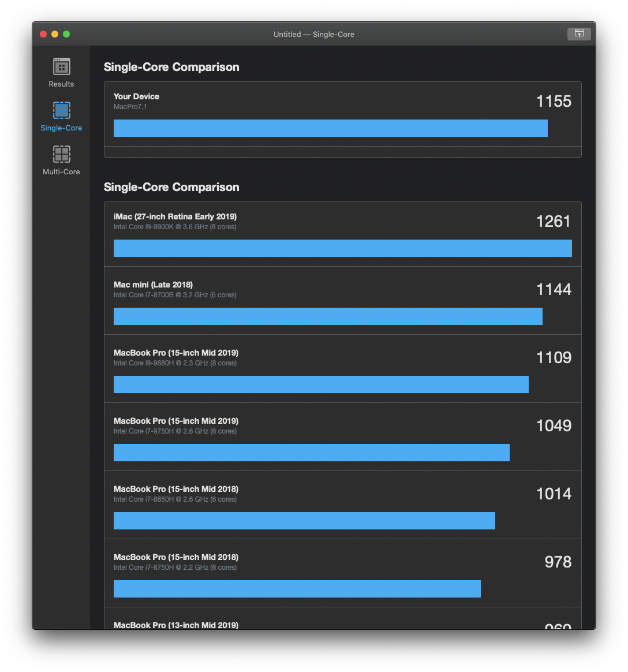This screenshot has height=672, width=628.
Task: Click the "Intel Core i7-8700B @ 3.2 GHz" subtitle
Action: tap(175, 295)
